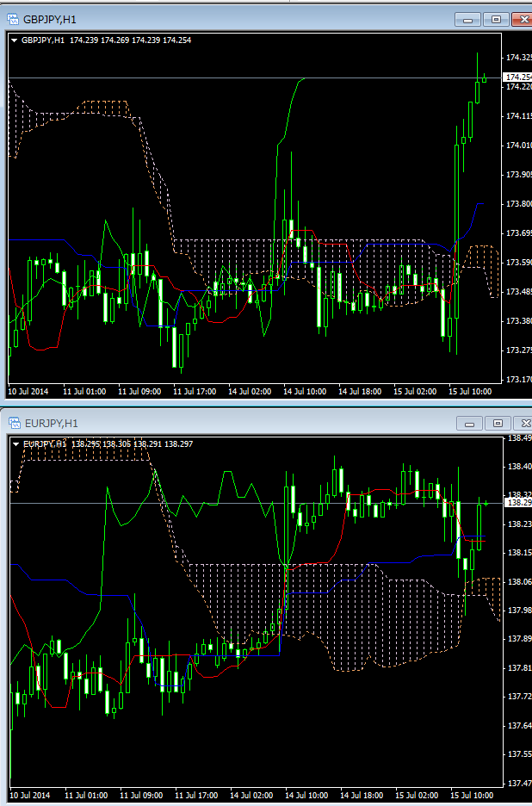Click the 137.47 price label on EURJPY
This screenshot has width=532, height=806.
(x=519, y=784)
